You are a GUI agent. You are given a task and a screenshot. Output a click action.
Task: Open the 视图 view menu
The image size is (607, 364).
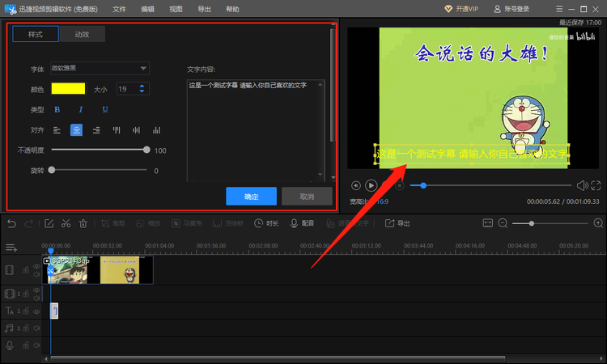point(176,9)
